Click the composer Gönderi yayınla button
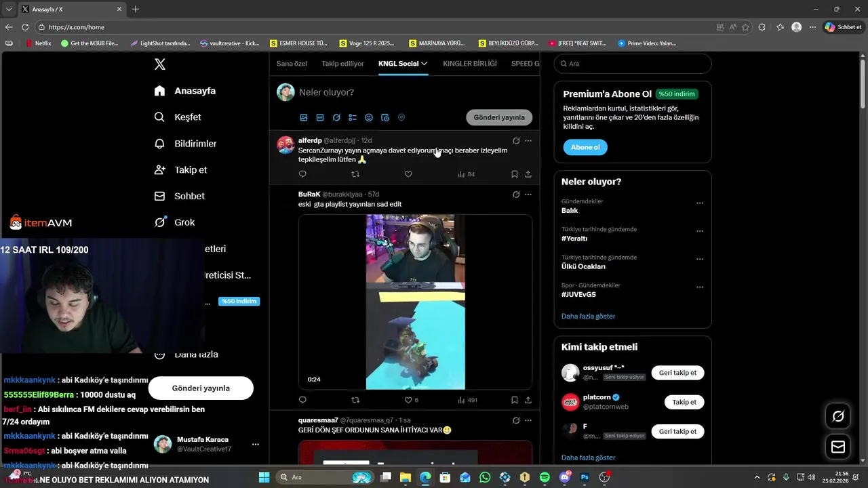This screenshot has width=868, height=488. [x=499, y=117]
